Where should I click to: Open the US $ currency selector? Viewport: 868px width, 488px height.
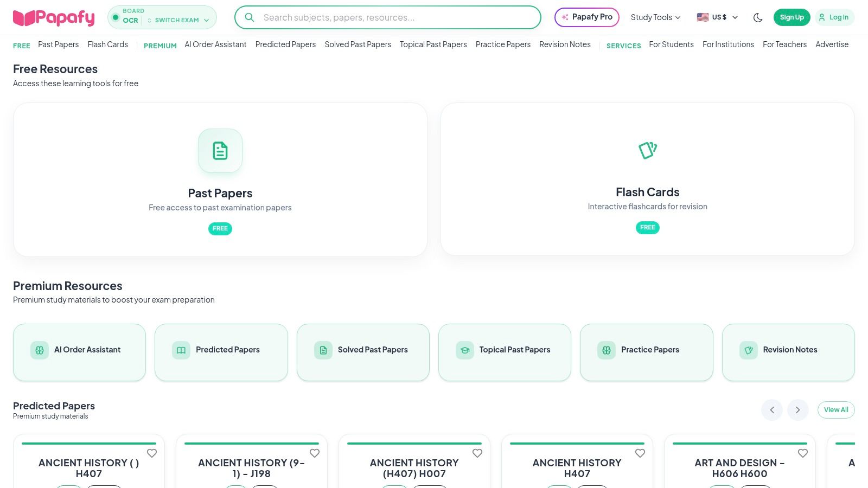coord(717,17)
